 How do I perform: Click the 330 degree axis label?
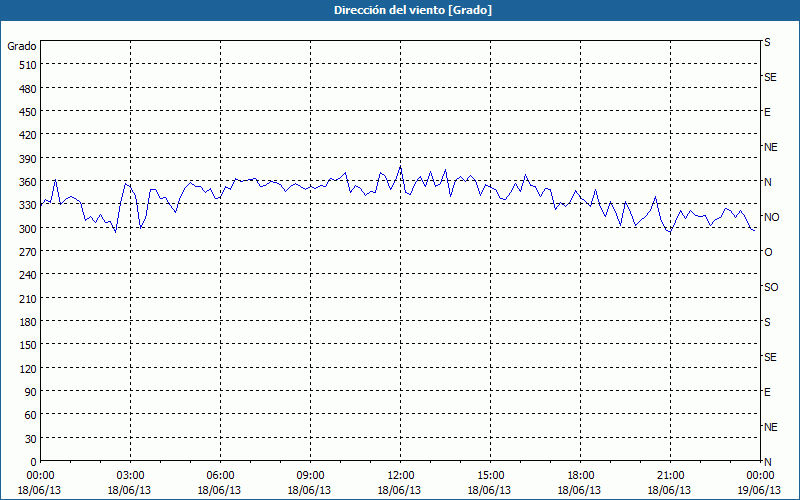point(28,205)
